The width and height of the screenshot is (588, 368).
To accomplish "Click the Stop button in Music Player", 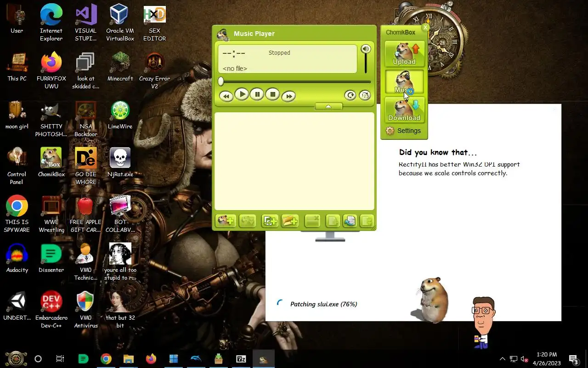I will coord(272,94).
